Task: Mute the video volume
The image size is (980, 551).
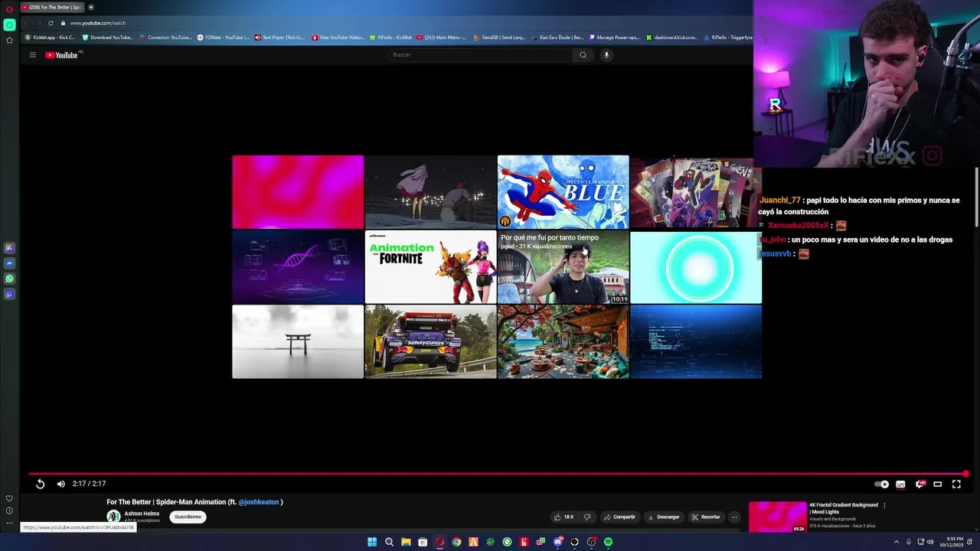Action: click(61, 484)
